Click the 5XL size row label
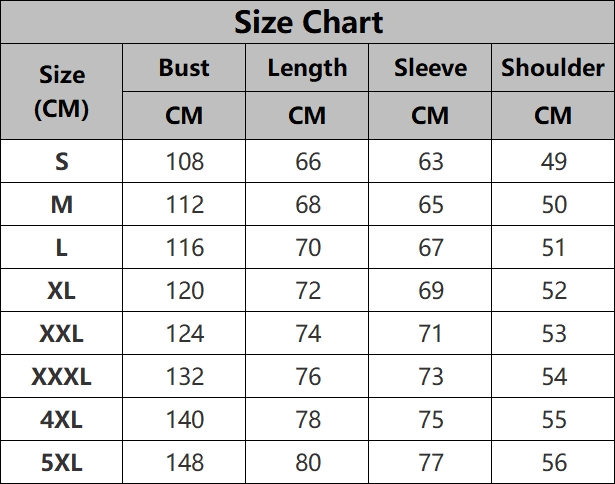The width and height of the screenshot is (615, 484). [x=62, y=463]
